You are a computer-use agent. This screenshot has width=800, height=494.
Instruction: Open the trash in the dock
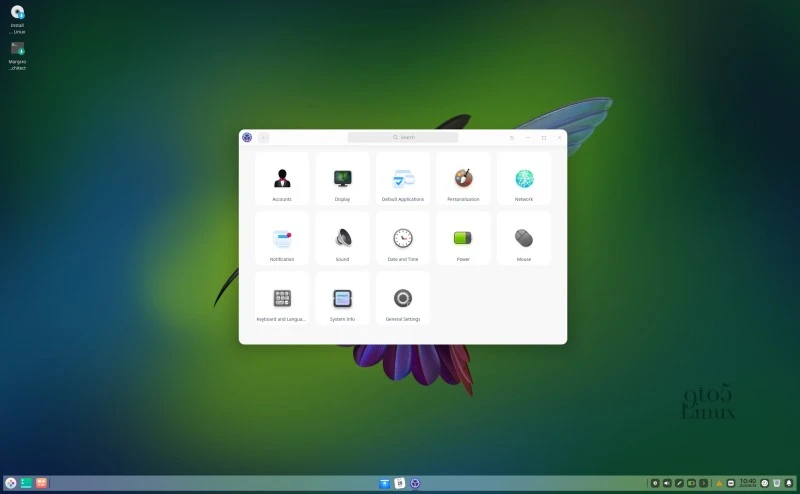[x=777, y=483]
